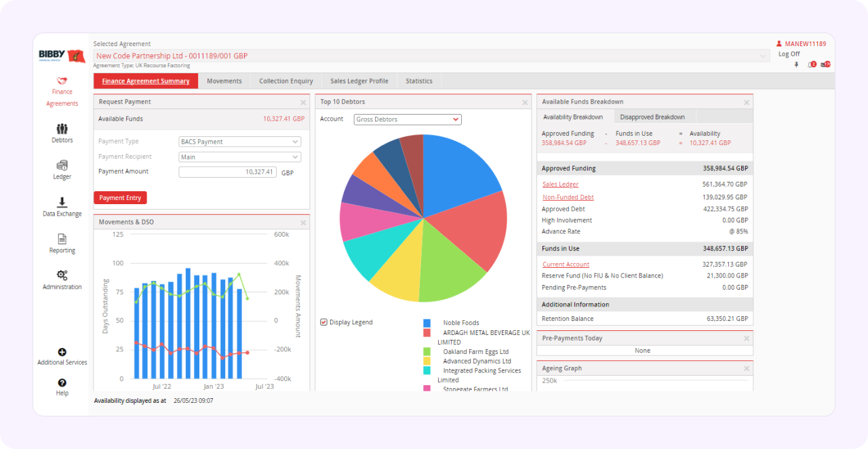
Task: Open the Sales Ledger Profile tab
Action: (359, 81)
